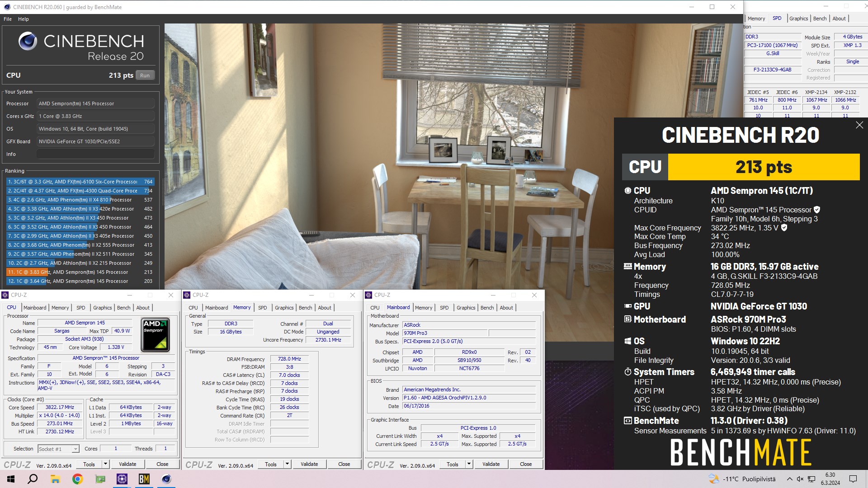Screen dimensions: 868x488
Task: Open Memory tab in top-right CPU-Z window
Action: [756, 19]
